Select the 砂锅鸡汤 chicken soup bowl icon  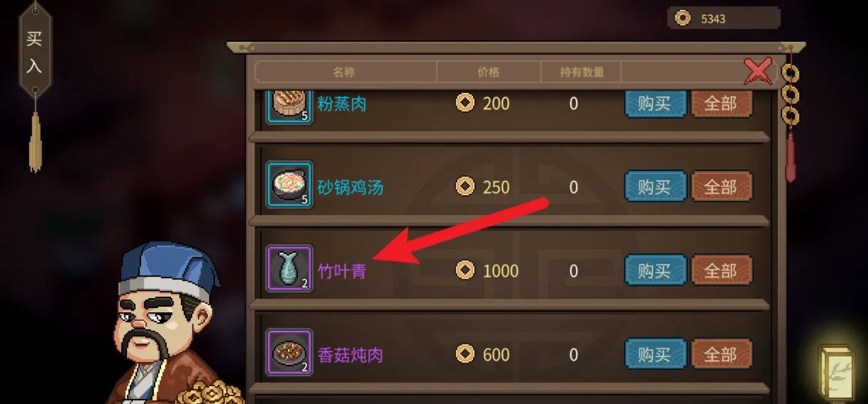[289, 184]
